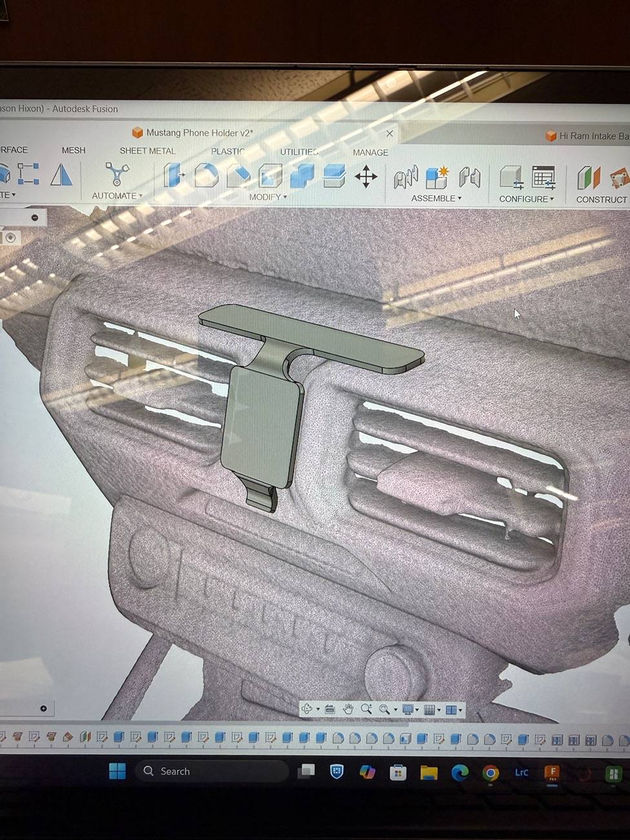The height and width of the screenshot is (840, 630).
Task: Switch to the UTILITIES tab
Action: coord(299,152)
